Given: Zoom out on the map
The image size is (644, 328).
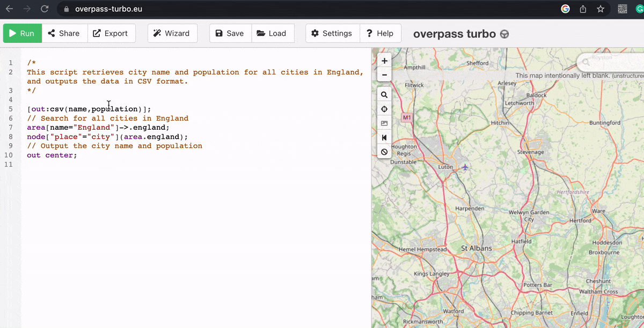Looking at the screenshot, I should pyautogui.click(x=384, y=75).
